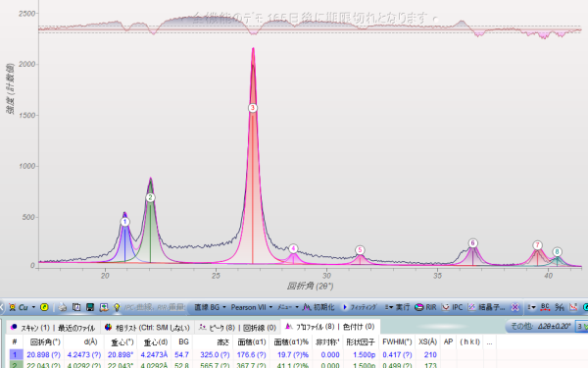The image size is (588, 368).
Task: Switch to the スキャン (1) tab
Action: tap(30, 328)
